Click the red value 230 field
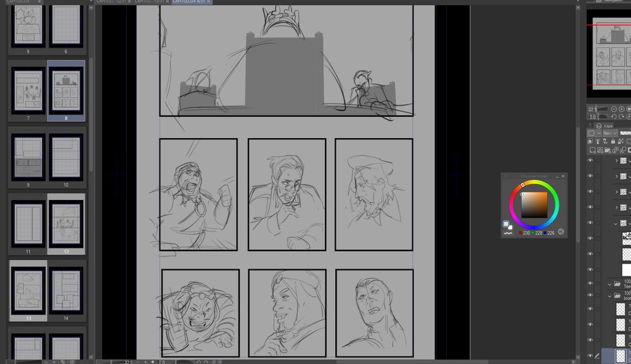 526,233
